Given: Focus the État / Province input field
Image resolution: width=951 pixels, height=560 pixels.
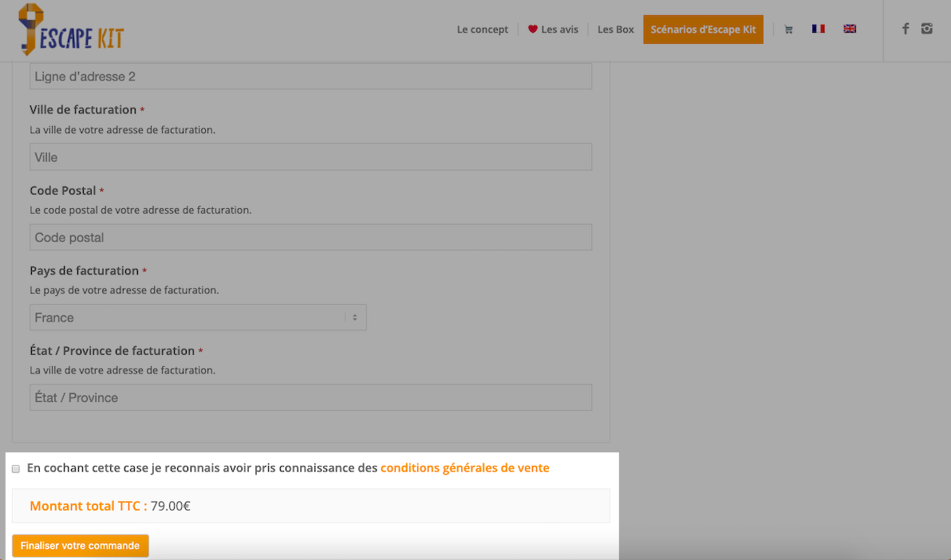Looking at the screenshot, I should (310, 397).
